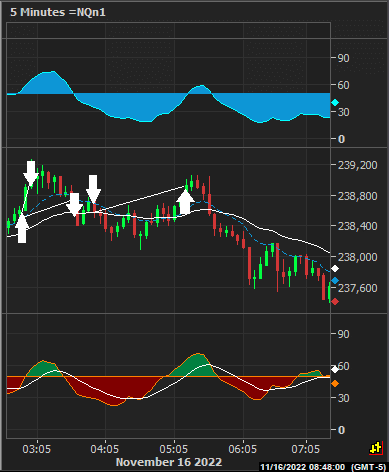Select the white diamond on bottom oscillator axis

coord(335,369)
